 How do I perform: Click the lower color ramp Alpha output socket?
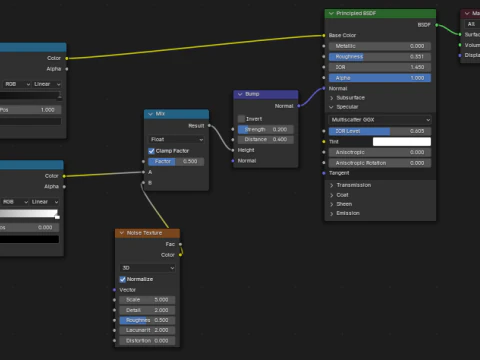coord(64,187)
